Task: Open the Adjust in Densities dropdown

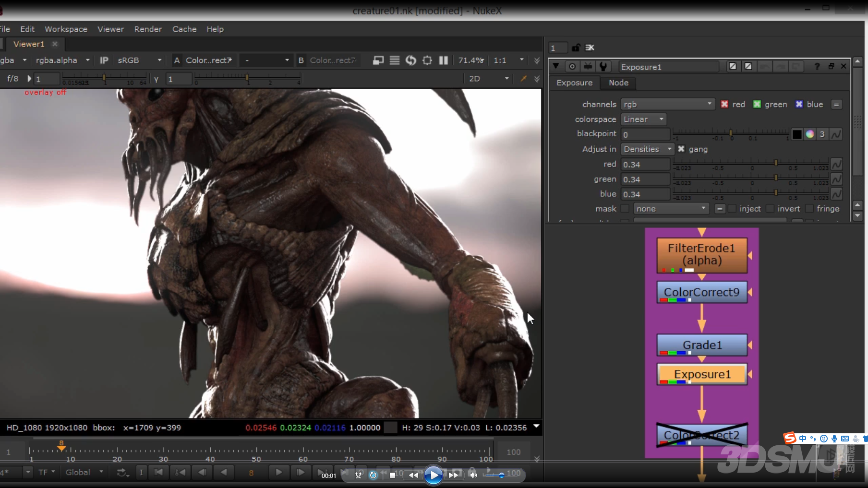Action: pos(648,149)
